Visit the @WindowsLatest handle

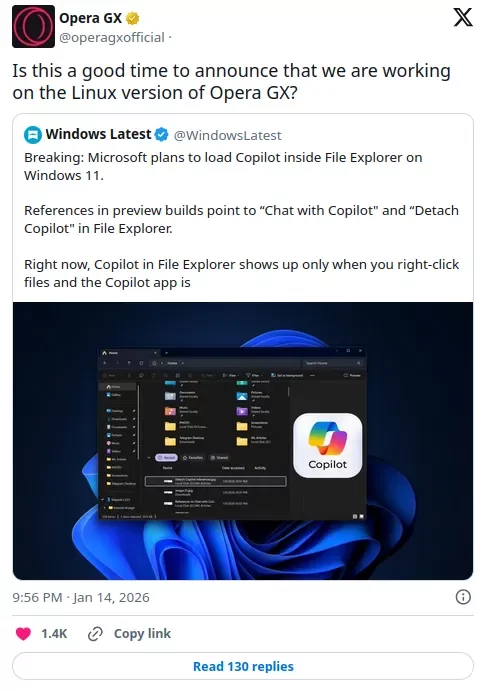coord(228,135)
